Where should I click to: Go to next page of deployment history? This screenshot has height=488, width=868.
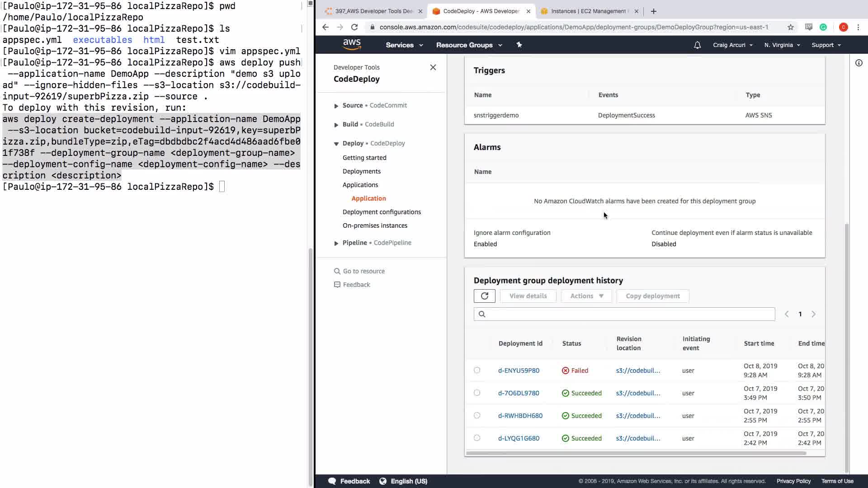tap(813, 314)
